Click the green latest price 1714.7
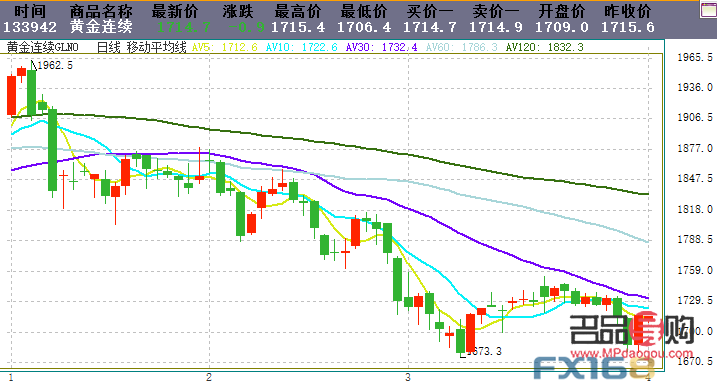 click(184, 27)
